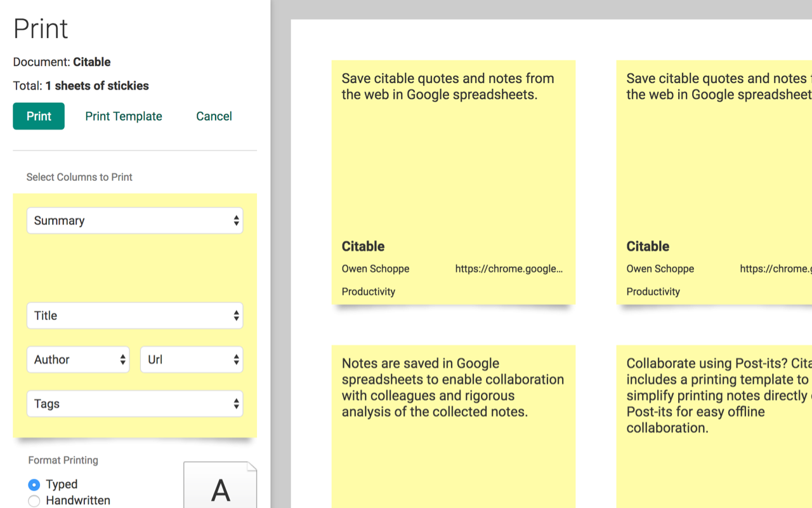Click 'Owen Schoppe' author on first sticky
Viewport: 812px width, 508px height.
(376, 269)
